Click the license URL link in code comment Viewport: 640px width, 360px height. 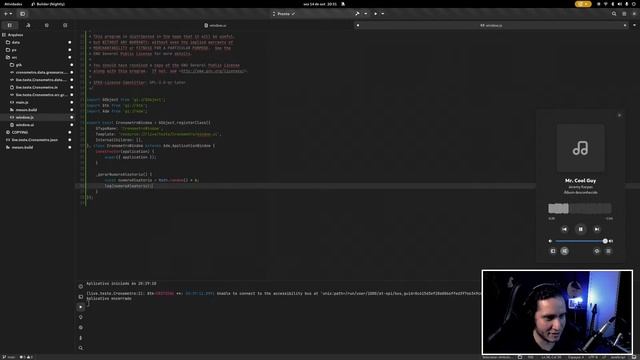pos(213,71)
